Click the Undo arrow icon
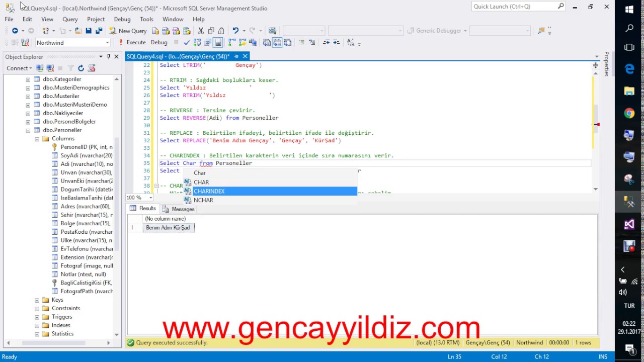 point(235,31)
